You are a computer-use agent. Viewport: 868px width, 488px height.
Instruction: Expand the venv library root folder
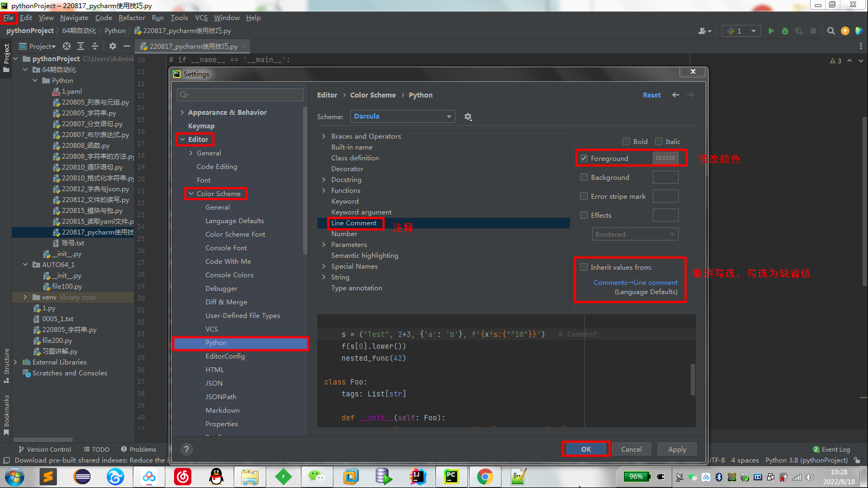(25, 297)
